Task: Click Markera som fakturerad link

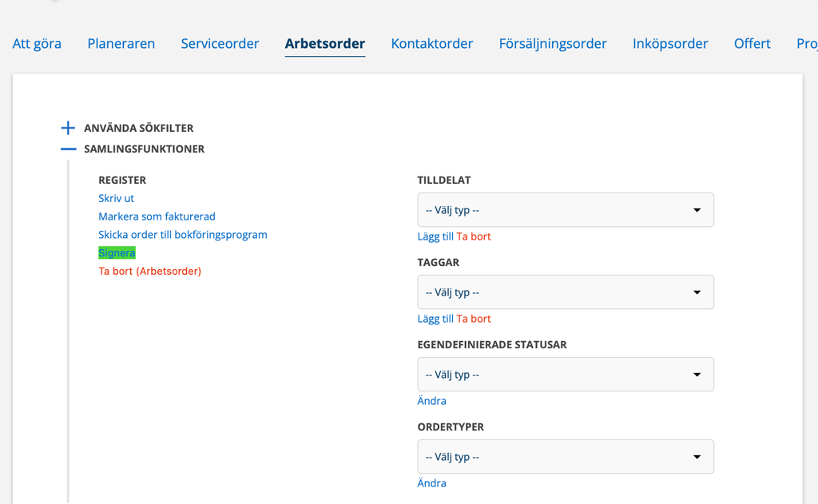Action: [157, 216]
